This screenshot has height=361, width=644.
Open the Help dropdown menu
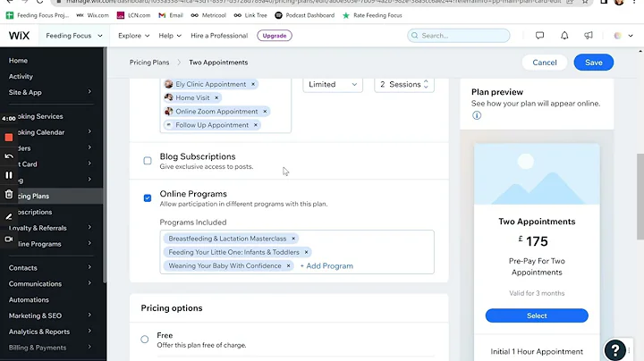170,36
